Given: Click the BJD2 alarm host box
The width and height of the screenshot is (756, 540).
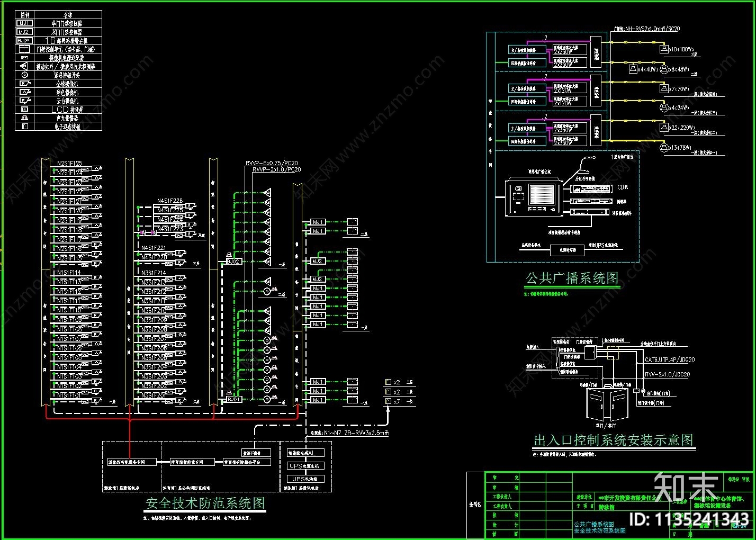Looking at the screenshot, I should pyautogui.click(x=233, y=262).
